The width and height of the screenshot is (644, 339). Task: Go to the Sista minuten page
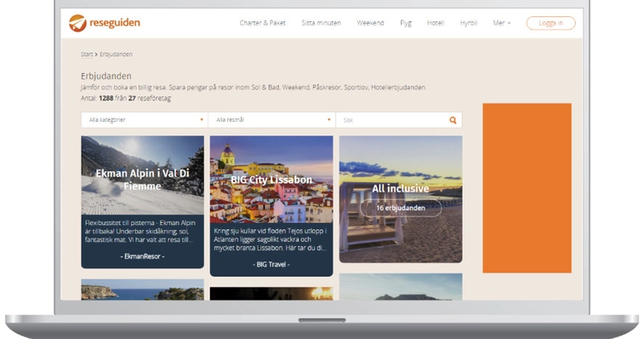pos(322,23)
